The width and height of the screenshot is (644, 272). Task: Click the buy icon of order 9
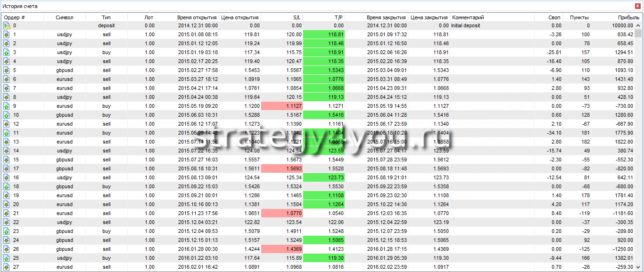coord(7,106)
